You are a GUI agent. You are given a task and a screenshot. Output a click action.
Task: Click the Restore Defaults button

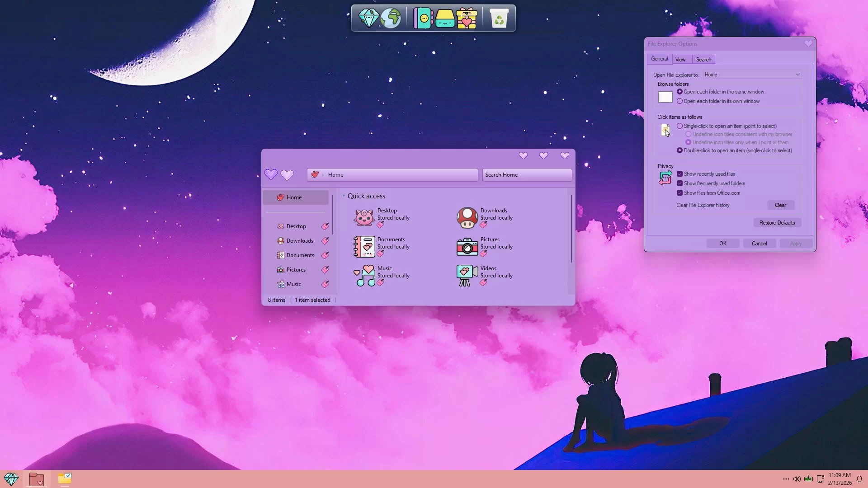pos(777,223)
